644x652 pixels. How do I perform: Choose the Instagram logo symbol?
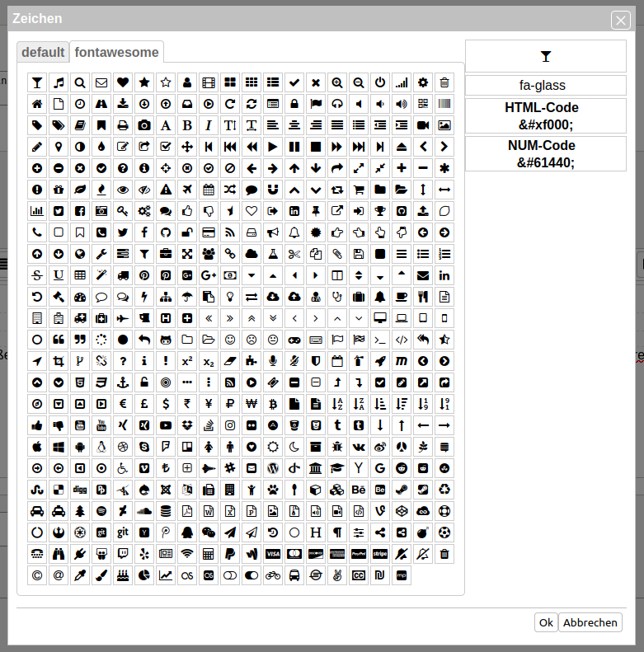pyautogui.click(x=230, y=425)
